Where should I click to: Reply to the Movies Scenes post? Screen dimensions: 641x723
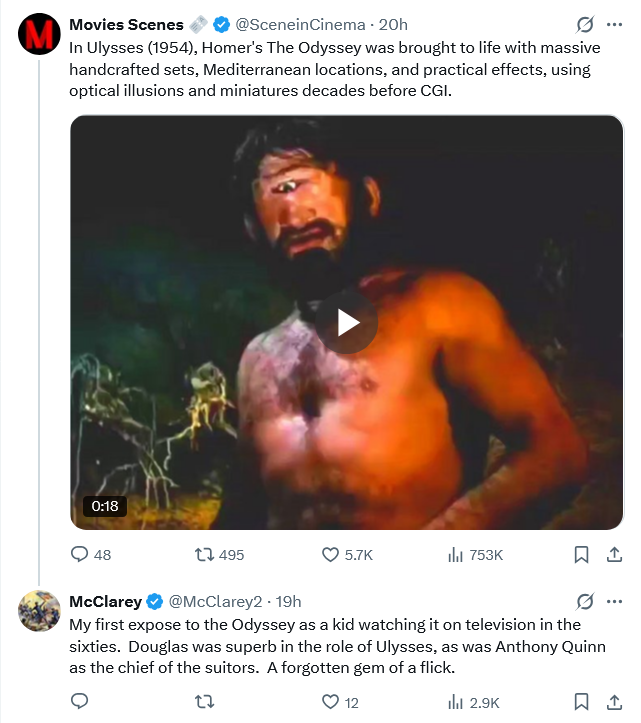91,554
